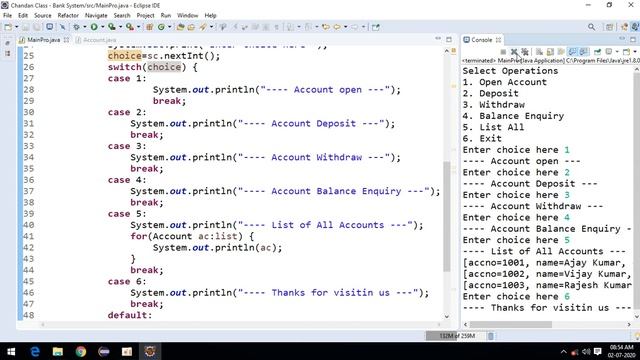
Task: Click Remove All Terminated Launches icon
Action: click(525, 52)
